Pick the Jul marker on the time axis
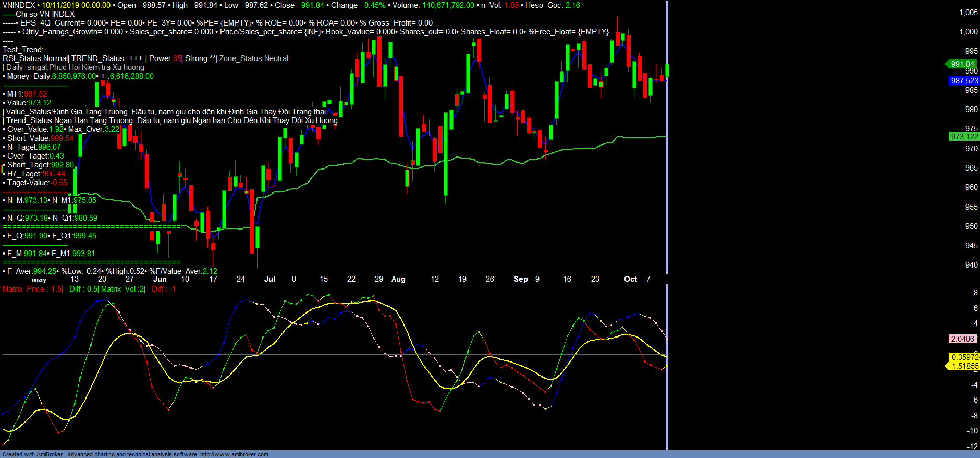The width and height of the screenshot is (980, 458). pyautogui.click(x=269, y=279)
